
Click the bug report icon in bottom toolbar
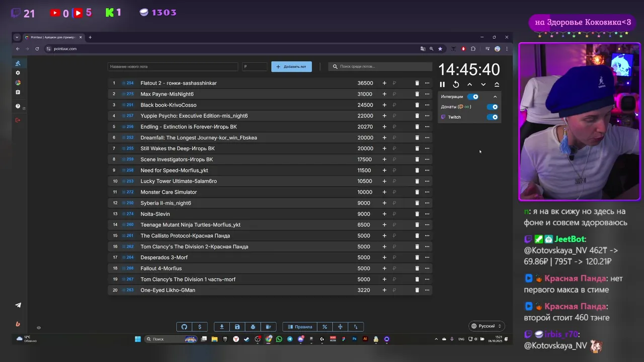(x=253, y=327)
